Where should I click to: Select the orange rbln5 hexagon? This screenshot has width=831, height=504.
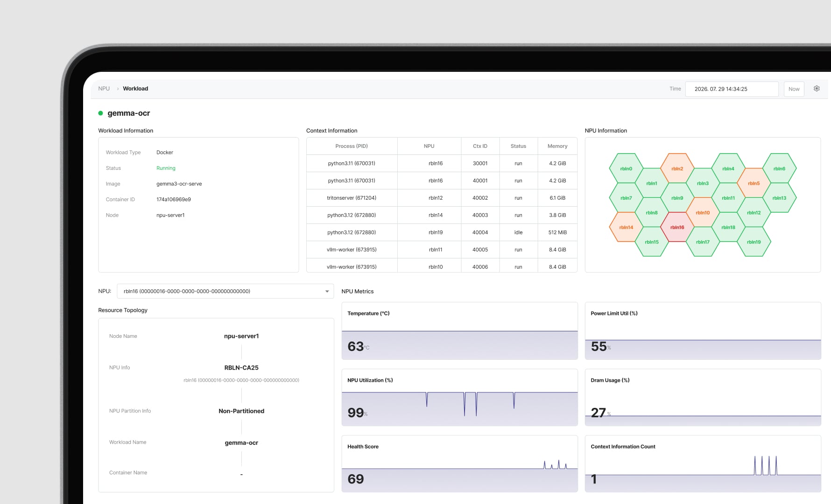(x=754, y=183)
